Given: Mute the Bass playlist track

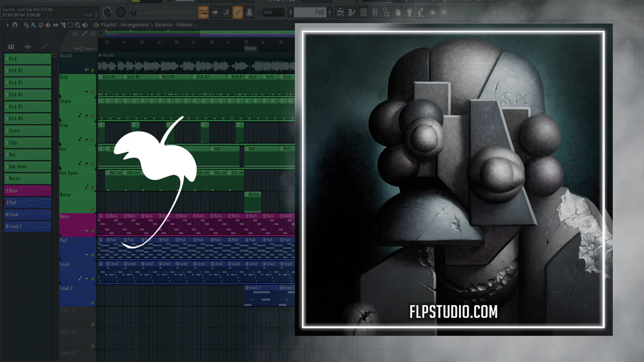Looking at the screenshot, I should [x=93, y=231].
